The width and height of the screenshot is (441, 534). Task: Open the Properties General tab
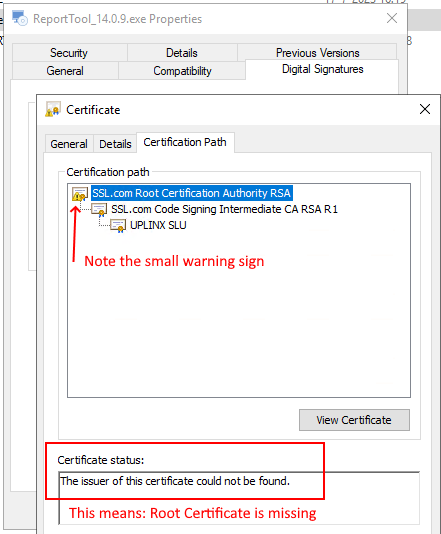[x=65, y=70]
